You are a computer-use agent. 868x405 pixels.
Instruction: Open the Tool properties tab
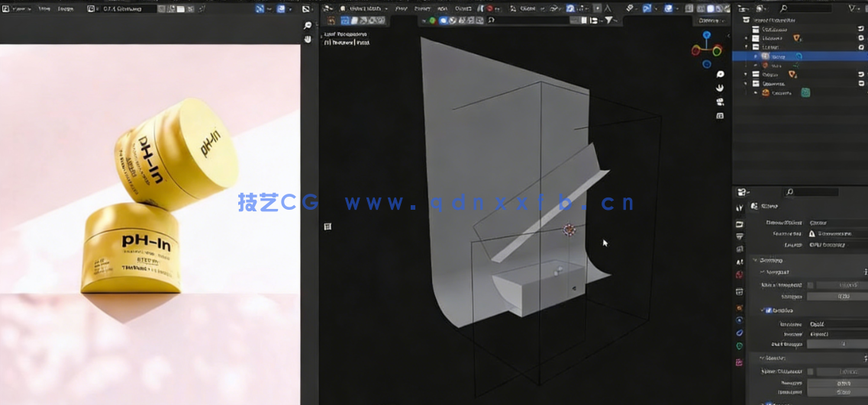740,207
